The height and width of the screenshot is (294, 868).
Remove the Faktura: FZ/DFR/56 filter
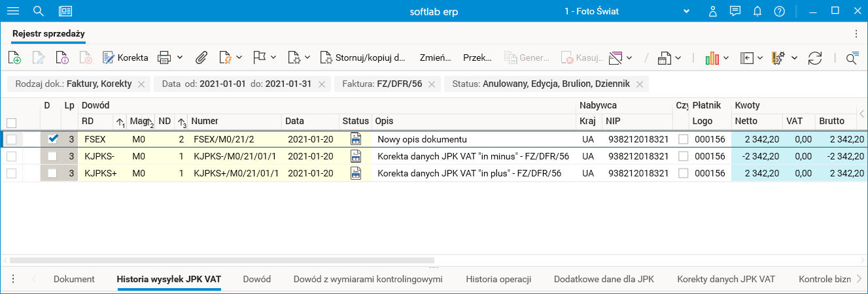[431, 84]
